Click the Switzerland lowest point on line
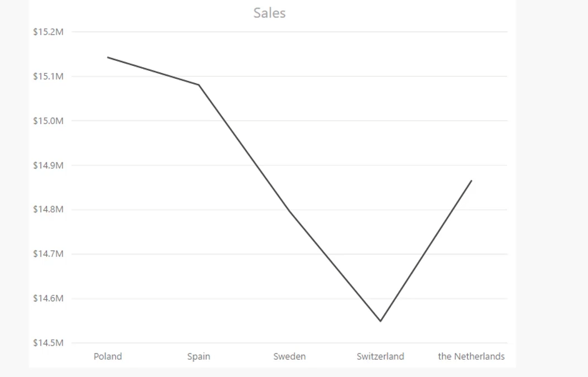This screenshot has height=377, width=588. [380, 321]
